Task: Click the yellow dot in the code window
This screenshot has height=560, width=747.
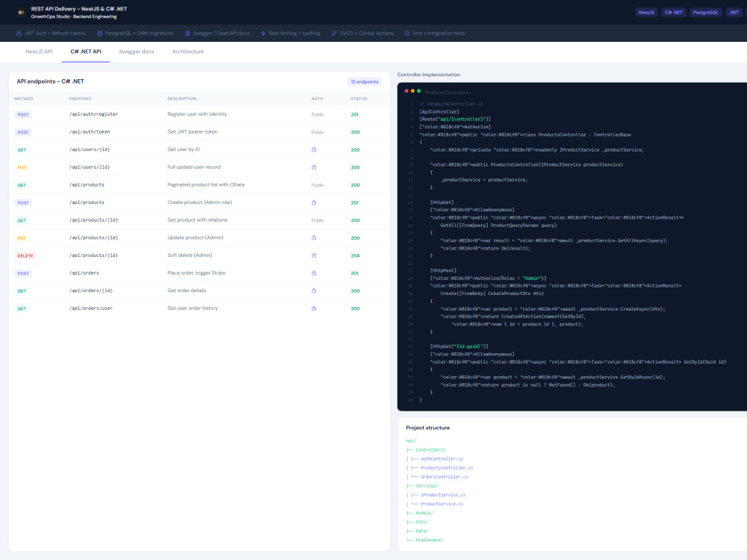Action: point(412,91)
